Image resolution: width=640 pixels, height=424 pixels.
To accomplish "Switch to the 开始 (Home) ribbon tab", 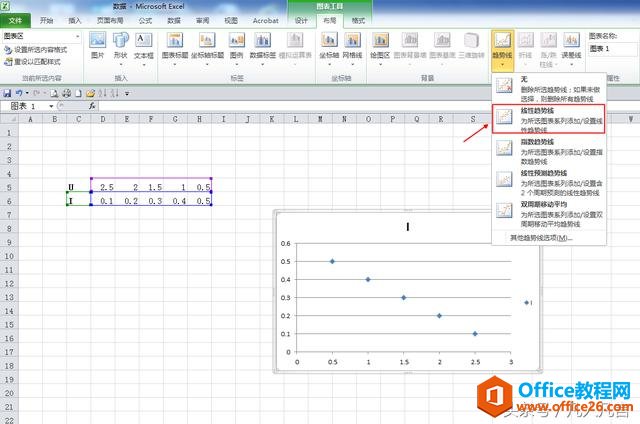I will pos(47,20).
